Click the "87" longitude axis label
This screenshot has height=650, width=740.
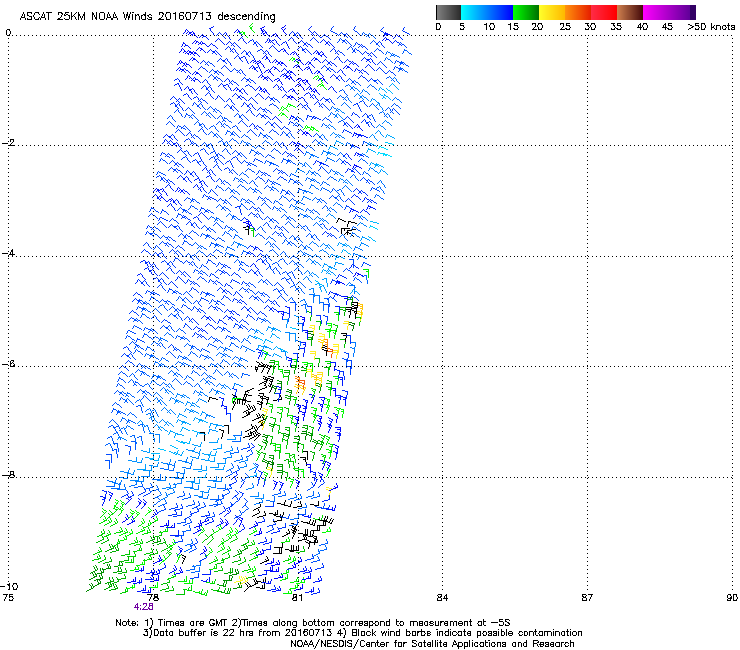587,598
